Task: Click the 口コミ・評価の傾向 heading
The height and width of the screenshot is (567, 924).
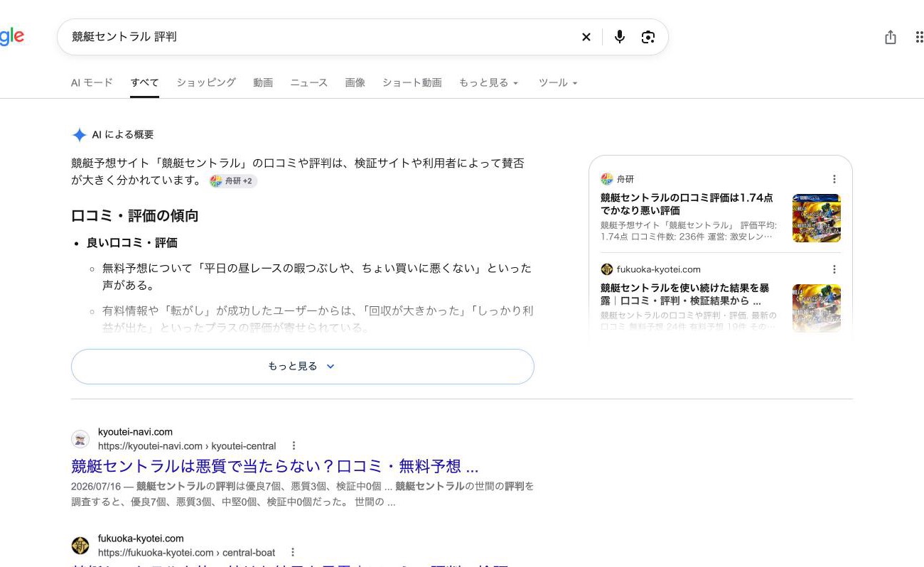Action: click(x=134, y=216)
